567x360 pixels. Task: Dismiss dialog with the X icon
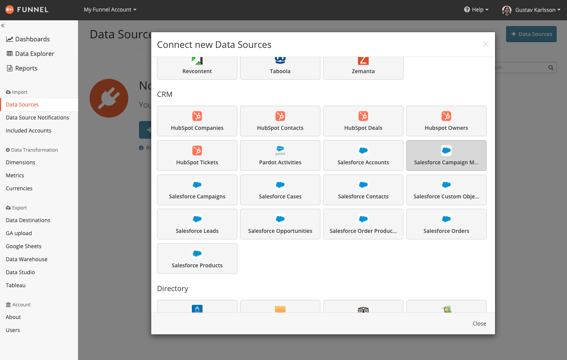[x=486, y=44]
